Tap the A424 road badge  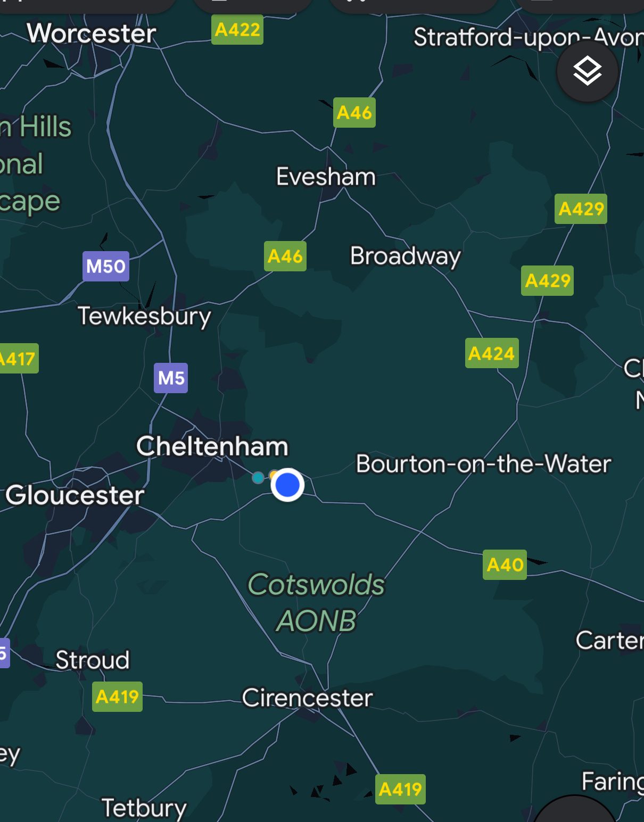click(492, 353)
